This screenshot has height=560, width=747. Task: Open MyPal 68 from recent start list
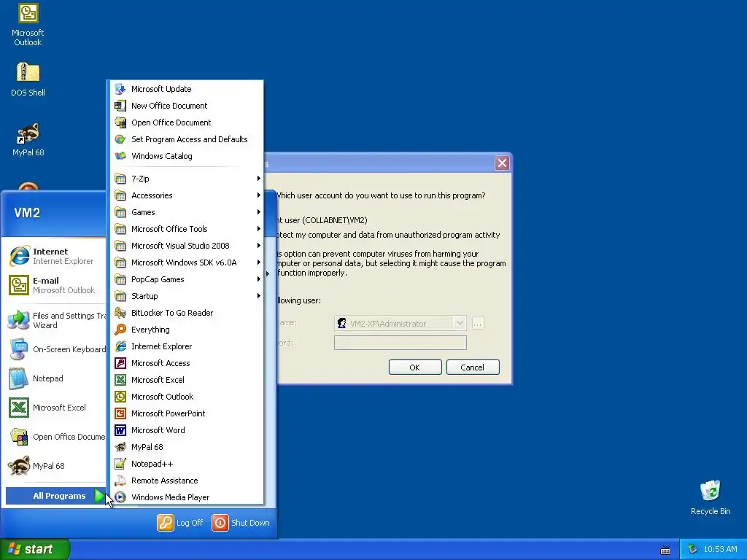56,466
